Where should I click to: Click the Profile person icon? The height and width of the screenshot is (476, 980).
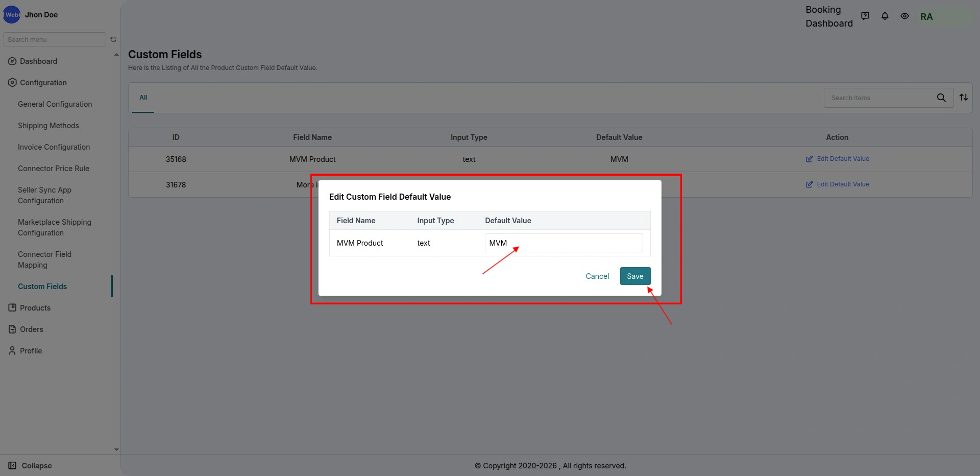12,351
